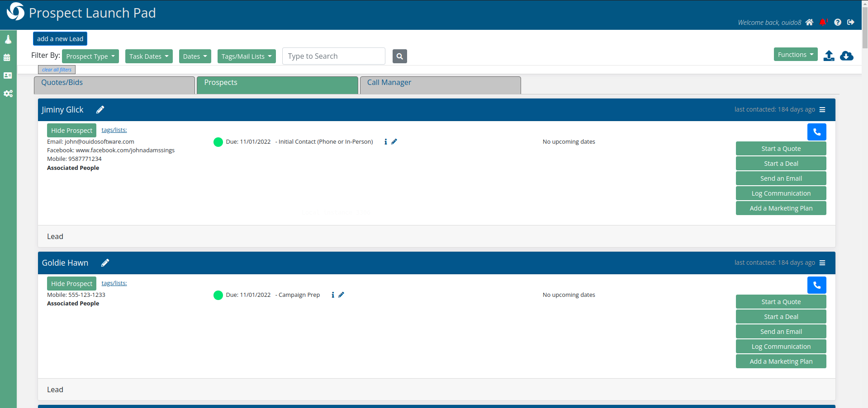Click the Prospect Launch Pad logo icon
This screenshot has height=408, width=868.
15,12
